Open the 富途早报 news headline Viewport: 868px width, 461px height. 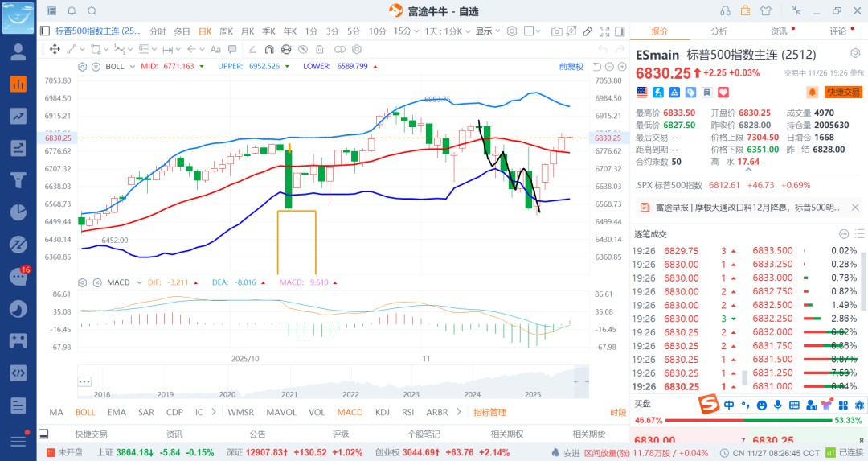(x=747, y=208)
